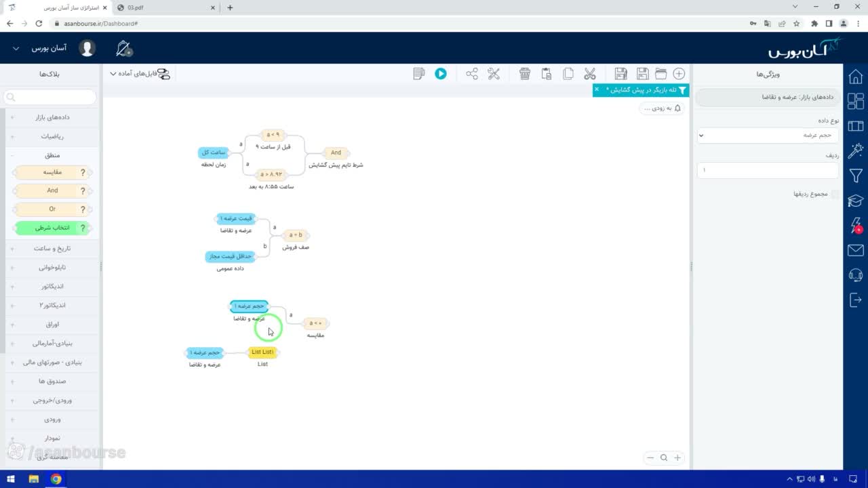868x488 pixels.
Task: Click the share icon in the toolbar
Action: point(472,74)
